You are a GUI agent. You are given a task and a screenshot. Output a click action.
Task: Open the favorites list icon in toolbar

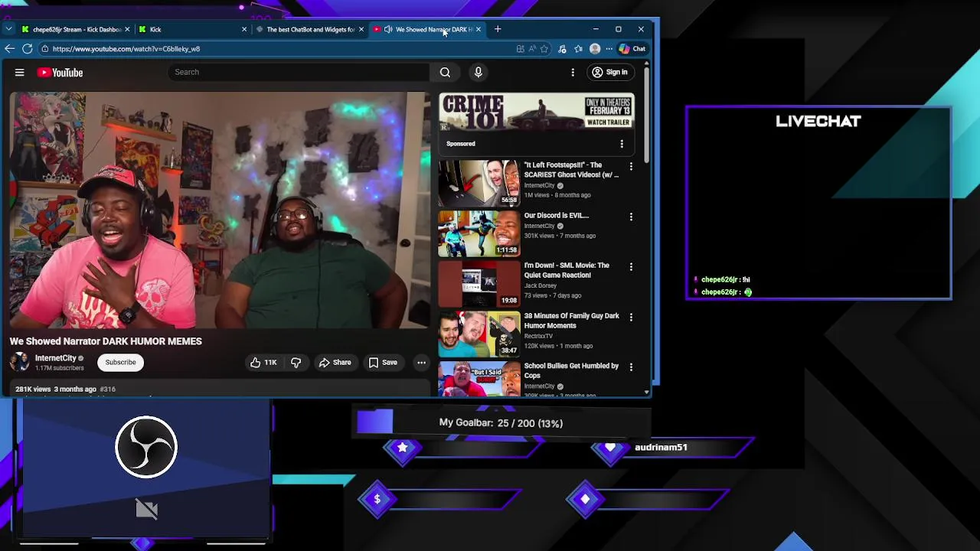[x=578, y=49]
